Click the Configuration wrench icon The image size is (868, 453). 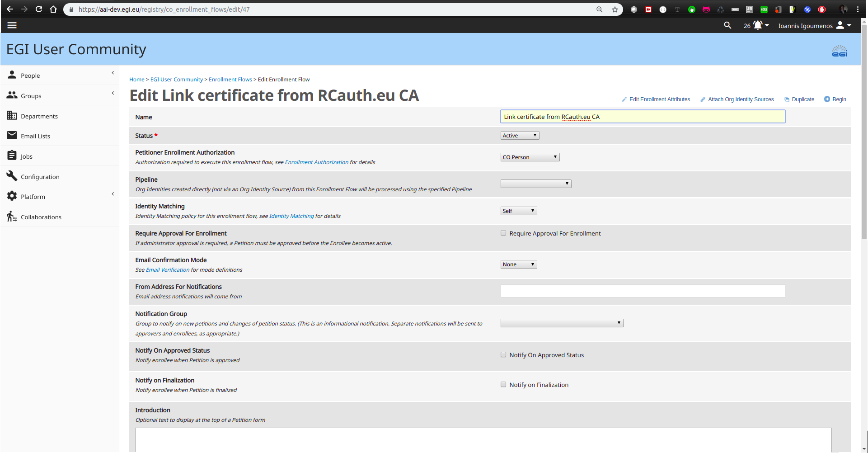(12, 176)
